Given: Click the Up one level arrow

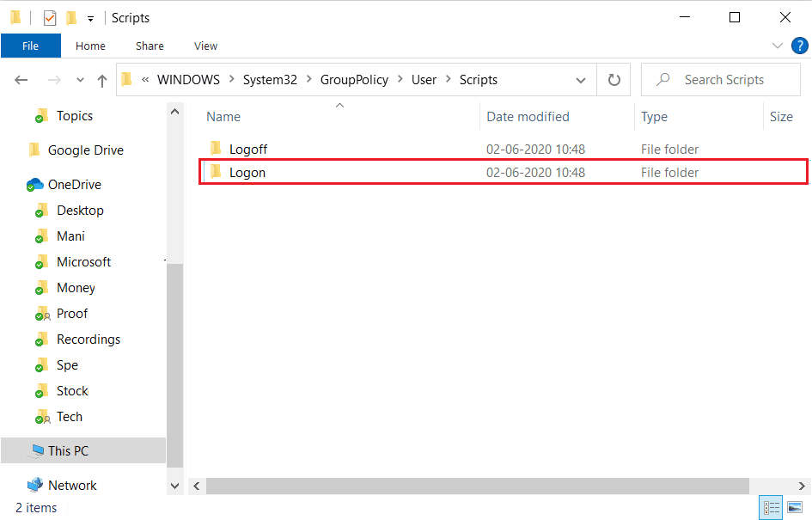Looking at the screenshot, I should (102, 80).
